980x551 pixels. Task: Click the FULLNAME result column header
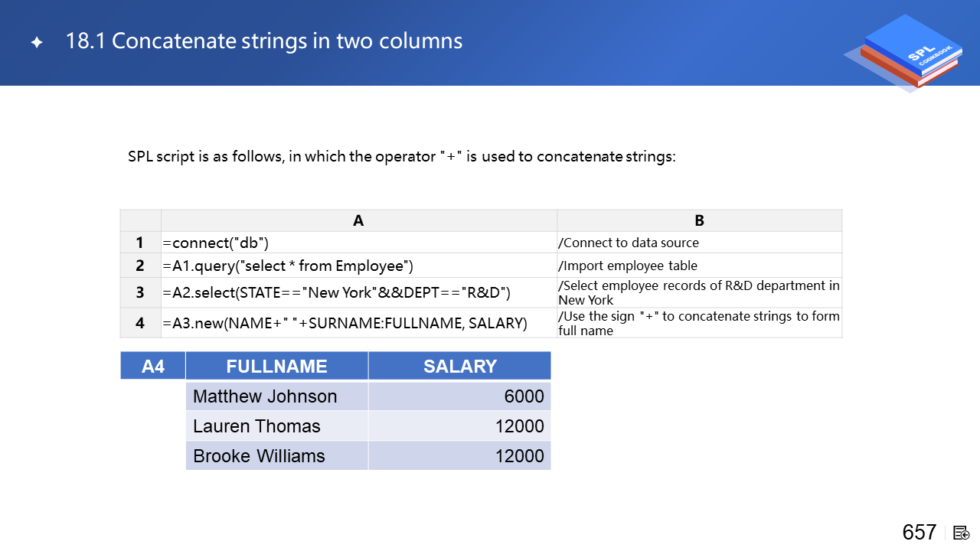coord(276,367)
